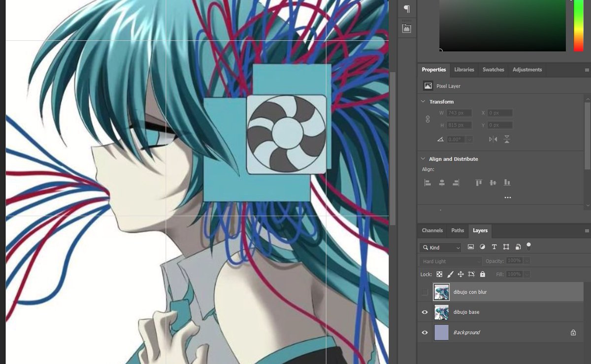The width and height of the screenshot is (591, 364).
Task: Align vertical centers
Action: 493,182
